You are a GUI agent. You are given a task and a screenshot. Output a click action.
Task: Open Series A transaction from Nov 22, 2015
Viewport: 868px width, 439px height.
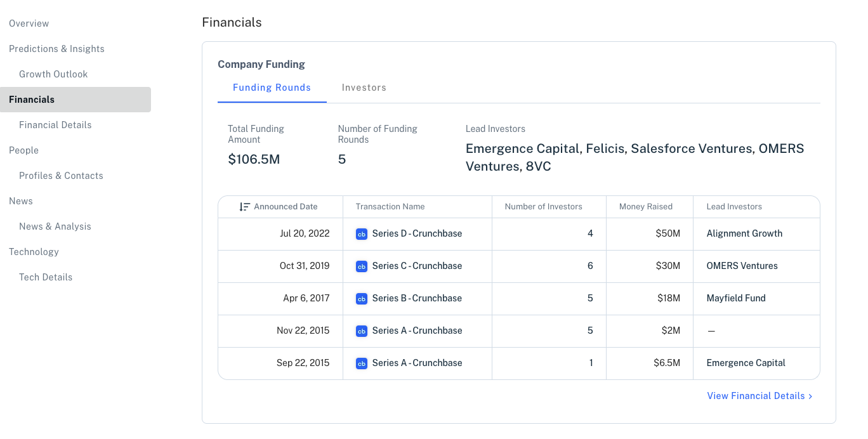pos(417,331)
